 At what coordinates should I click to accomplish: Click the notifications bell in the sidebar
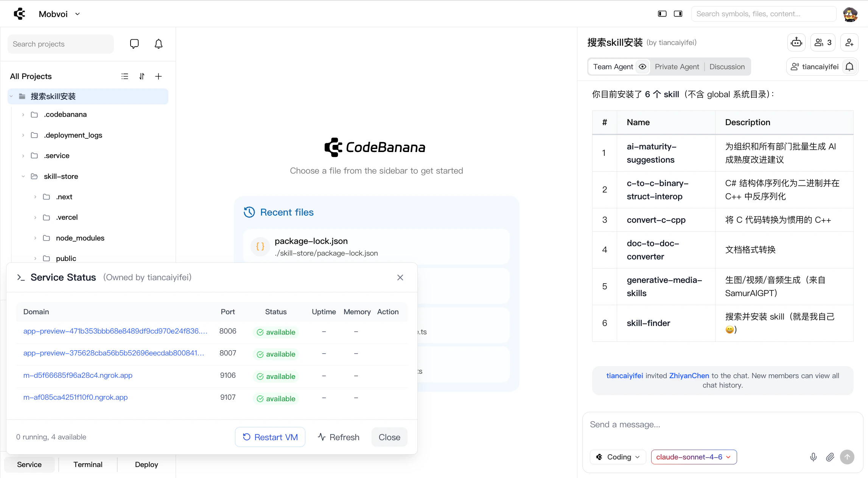[159, 44]
